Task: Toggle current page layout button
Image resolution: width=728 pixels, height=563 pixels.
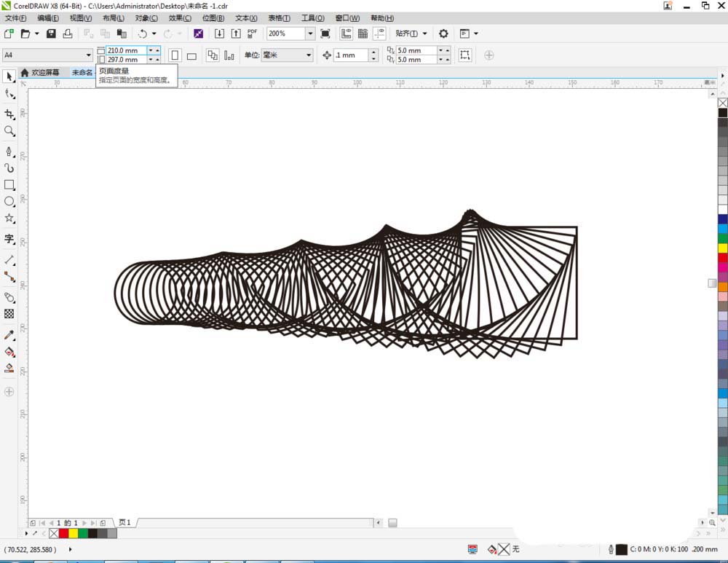Action: click(229, 55)
